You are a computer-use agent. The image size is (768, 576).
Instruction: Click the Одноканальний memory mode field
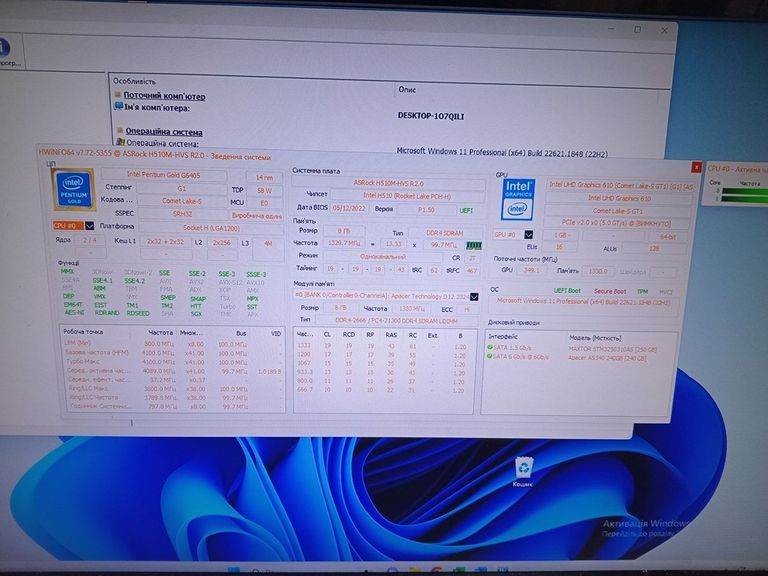383,257
